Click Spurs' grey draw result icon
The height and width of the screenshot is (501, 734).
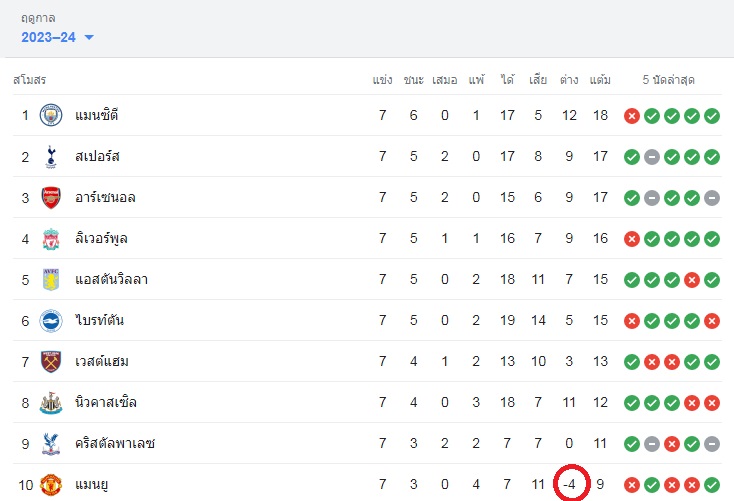click(652, 157)
